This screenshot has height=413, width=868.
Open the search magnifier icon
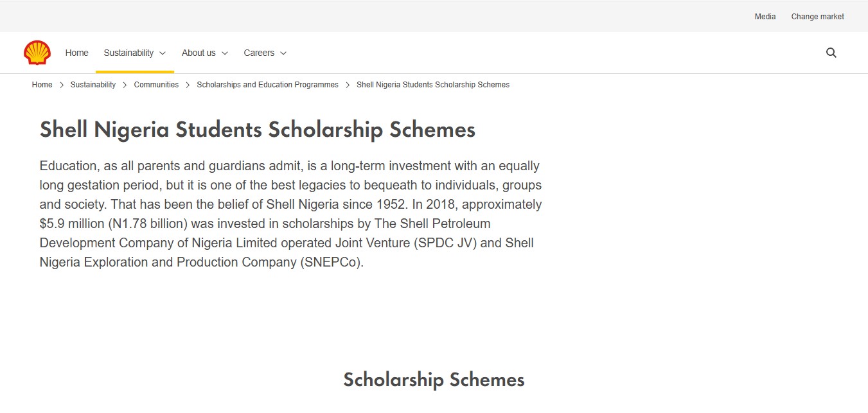(x=831, y=53)
